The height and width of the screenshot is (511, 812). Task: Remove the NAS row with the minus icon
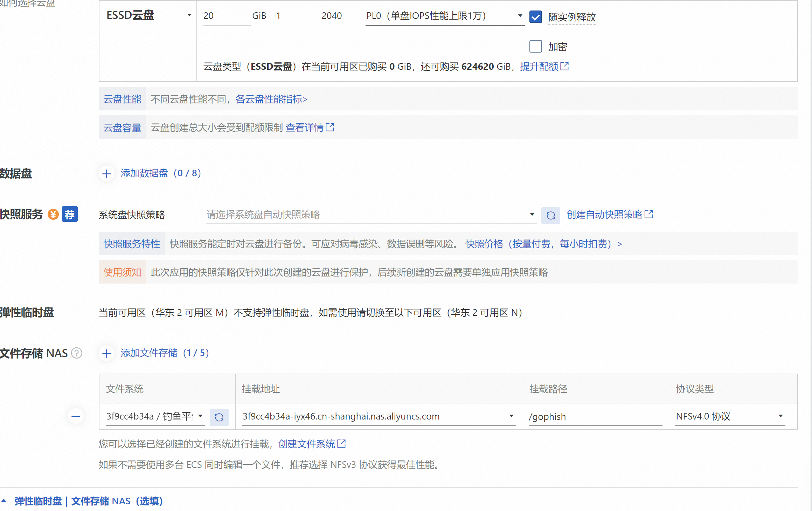pos(76,416)
